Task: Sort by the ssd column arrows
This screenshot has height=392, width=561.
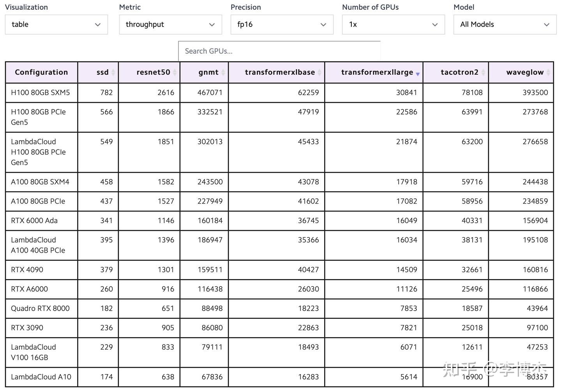Action: click(x=113, y=72)
